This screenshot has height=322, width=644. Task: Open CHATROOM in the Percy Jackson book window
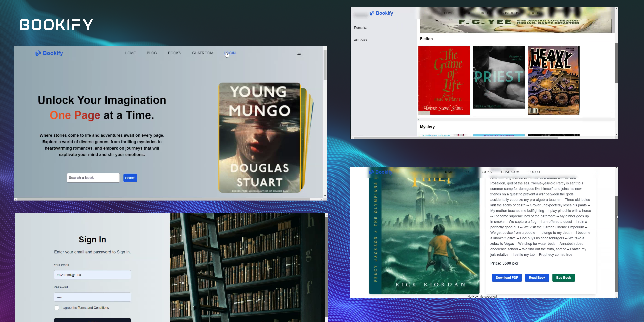(x=510, y=172)
